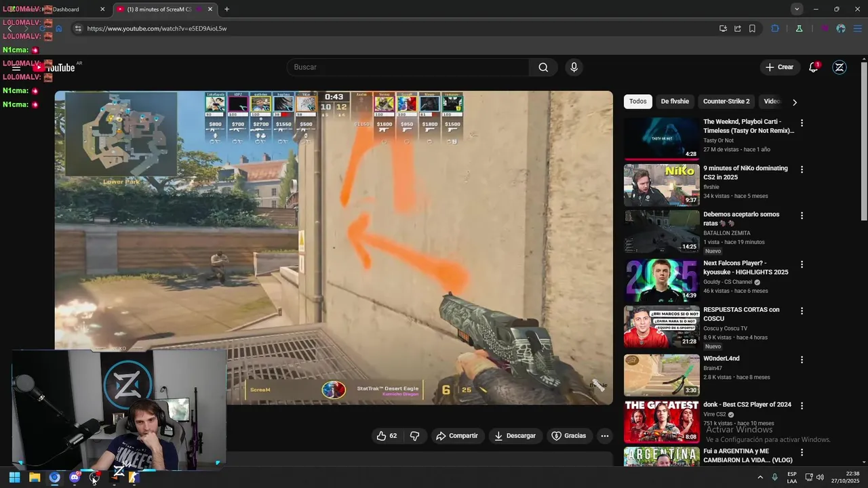
Task: Click the install app icon in address bar
Action: (x=723, y=28)
